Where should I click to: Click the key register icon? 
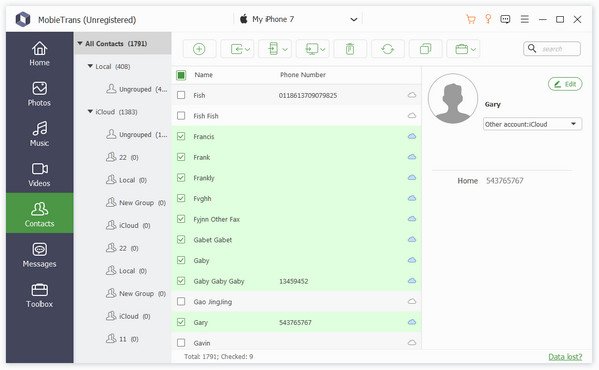(488, 19)
